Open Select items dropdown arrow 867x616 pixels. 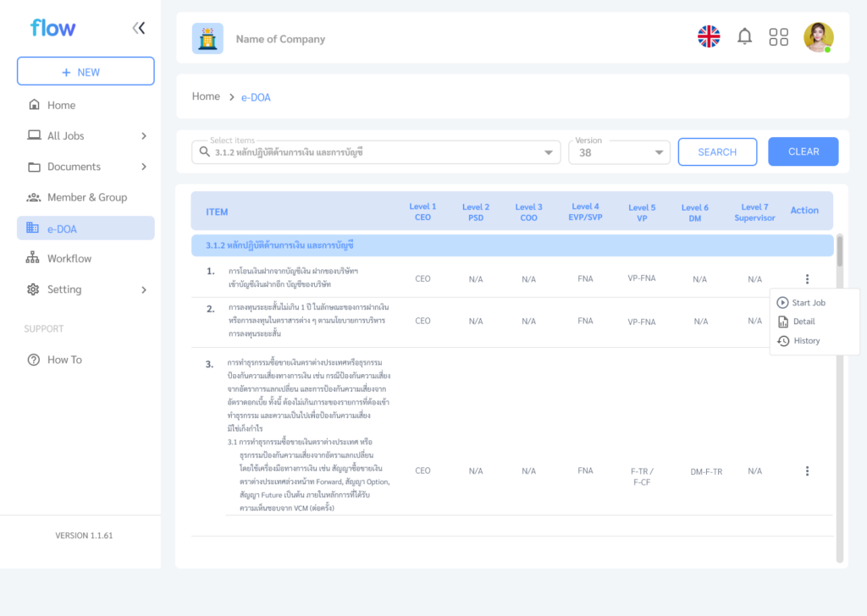(548, 152)
